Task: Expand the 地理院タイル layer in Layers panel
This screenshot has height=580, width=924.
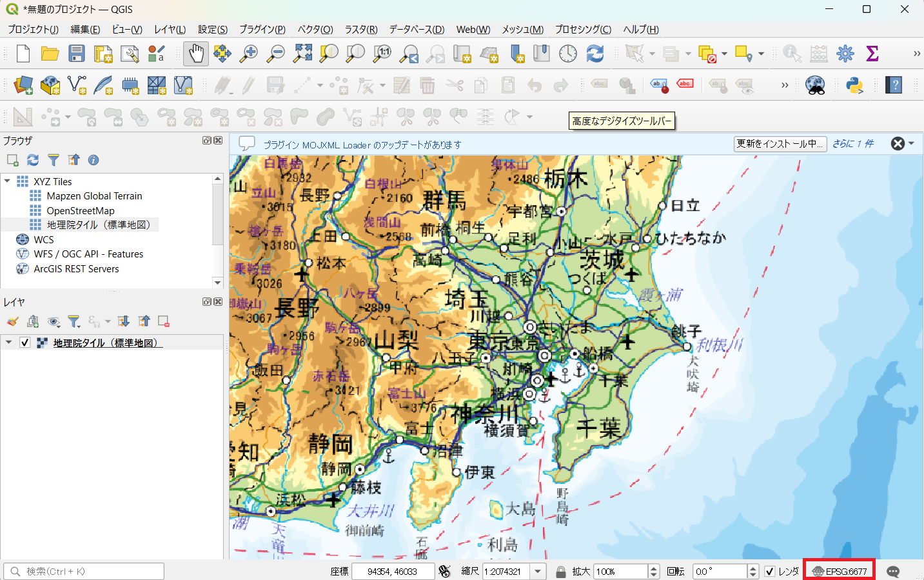Action: 9,343
